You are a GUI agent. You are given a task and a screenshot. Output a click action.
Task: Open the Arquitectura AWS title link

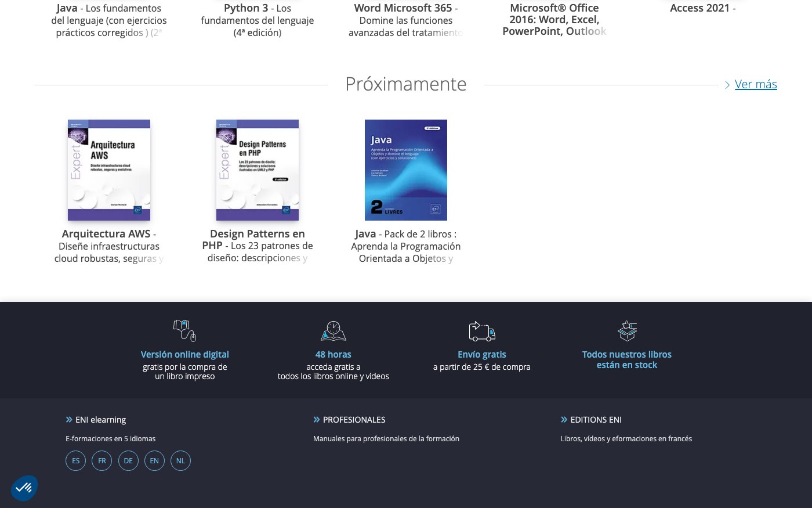pyautogui.click(x=109, y=246)
